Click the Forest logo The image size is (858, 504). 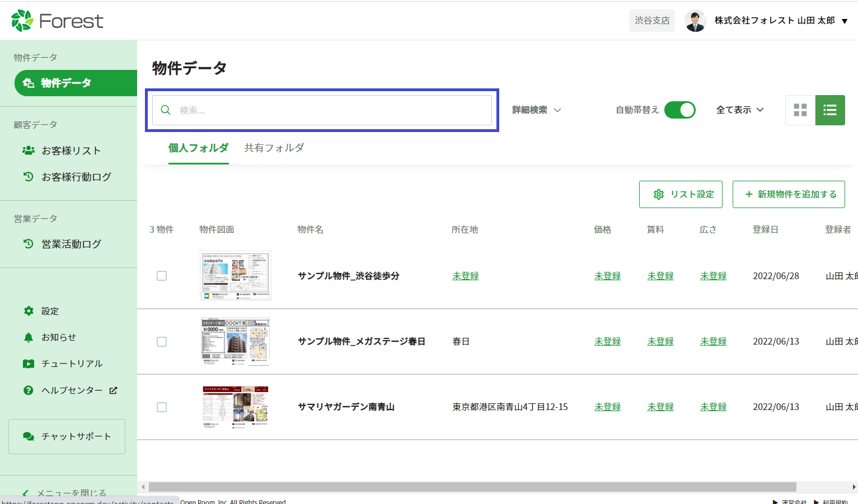pyautogui.click(x=57, y=21)
